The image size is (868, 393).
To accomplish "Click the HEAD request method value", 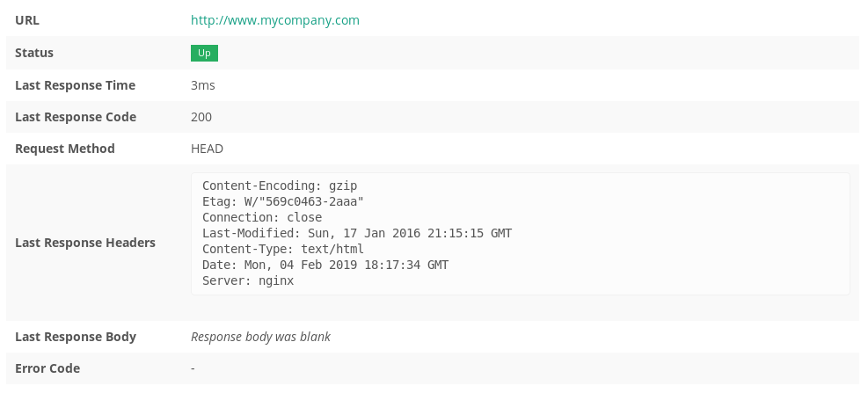I will coord(207,149).
